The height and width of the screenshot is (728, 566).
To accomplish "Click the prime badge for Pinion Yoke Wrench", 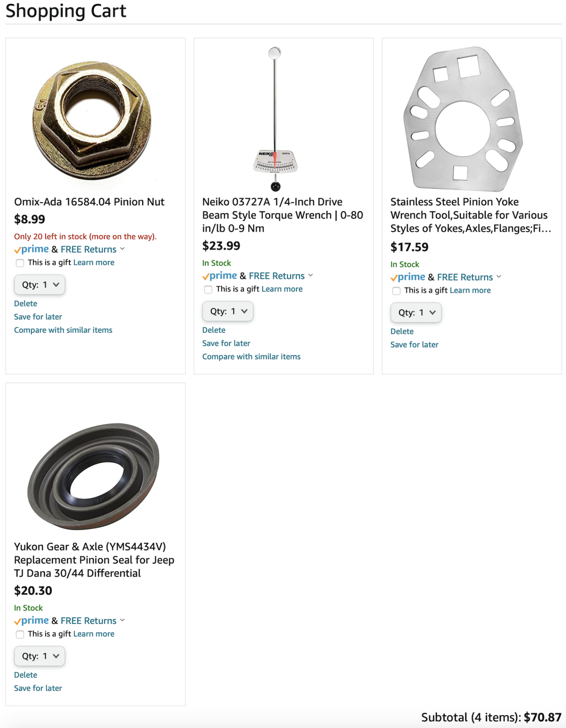I will [408, 277].
